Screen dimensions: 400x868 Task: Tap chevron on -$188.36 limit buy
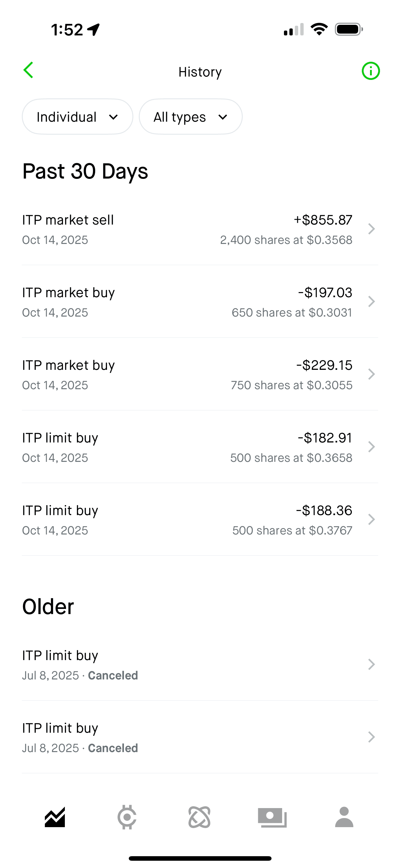tap(371, 520)
